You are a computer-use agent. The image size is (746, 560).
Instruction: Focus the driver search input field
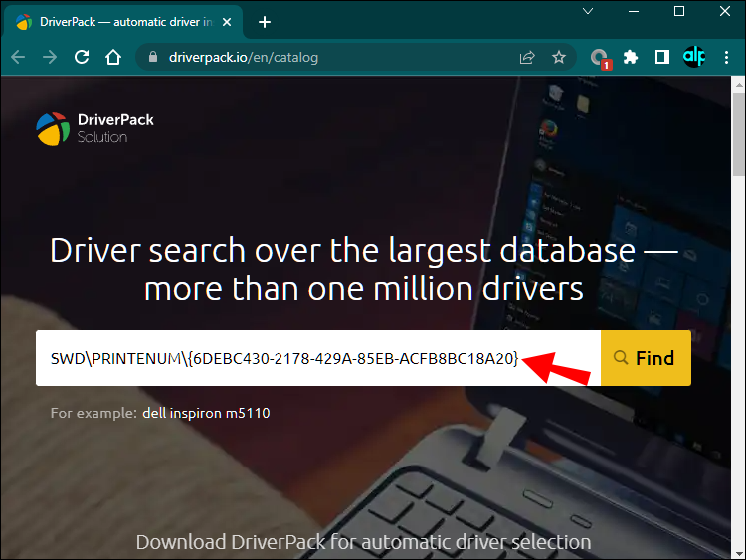(x=318, y=358)
